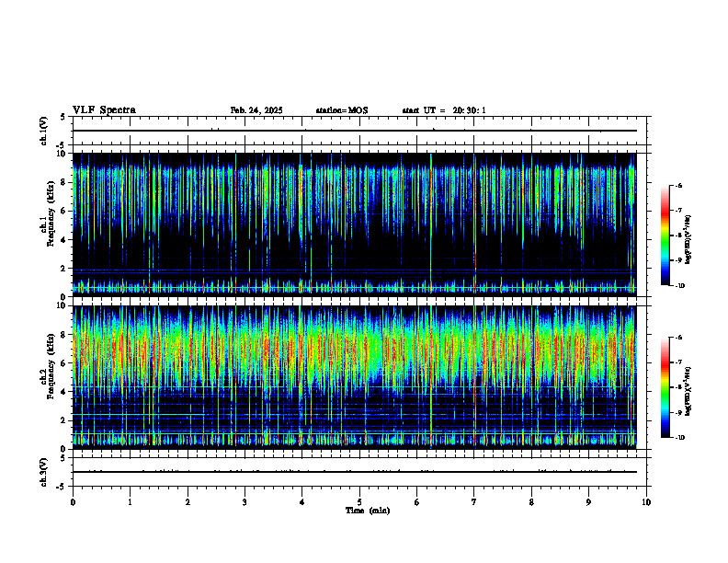Click the "6" kHz tick on ch.2 frequency axis

click(x=64, y=363)
